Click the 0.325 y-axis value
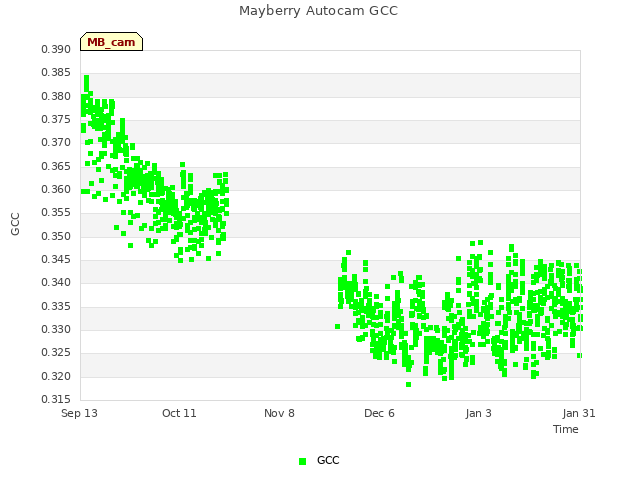The width and height of the screenshot is (640, 480). tap(56, 353)
